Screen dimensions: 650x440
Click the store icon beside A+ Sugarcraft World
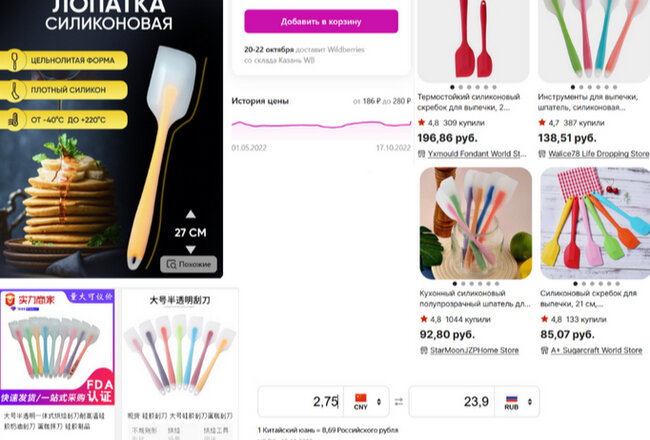[x=544, y=350]
